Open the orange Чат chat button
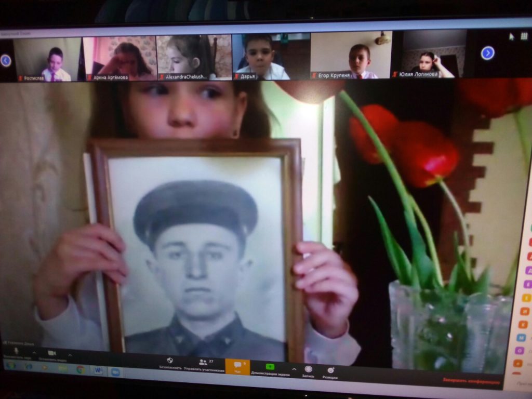 click(x=237, y=366)
